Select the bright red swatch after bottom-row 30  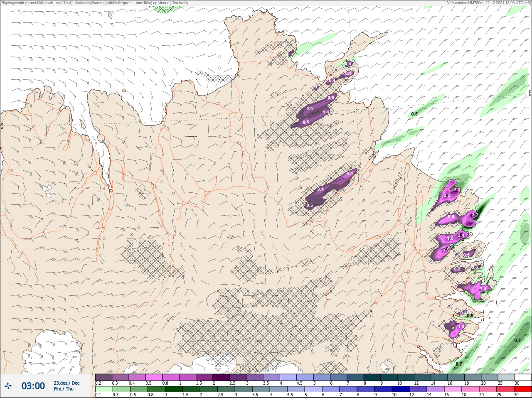click(522, 389)
